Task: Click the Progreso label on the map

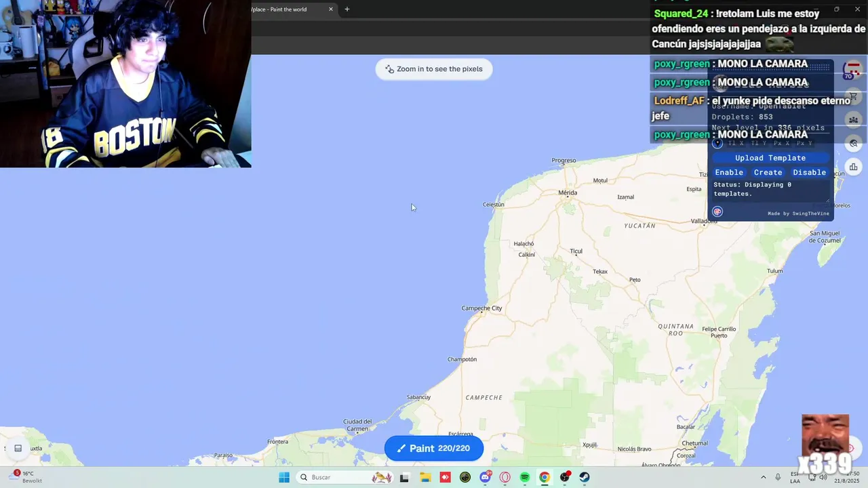Action: 564,161
